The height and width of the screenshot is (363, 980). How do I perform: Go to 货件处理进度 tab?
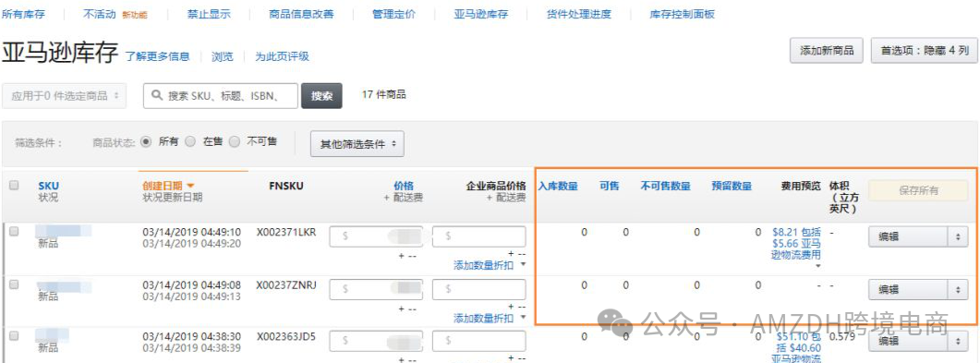(x=579, y=14)
